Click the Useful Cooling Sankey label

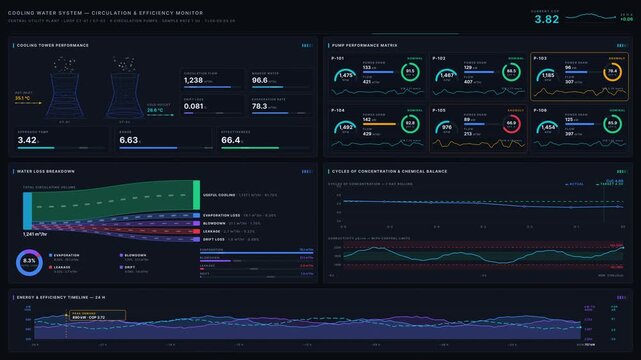pyautogui.click(x=219, y=195)
